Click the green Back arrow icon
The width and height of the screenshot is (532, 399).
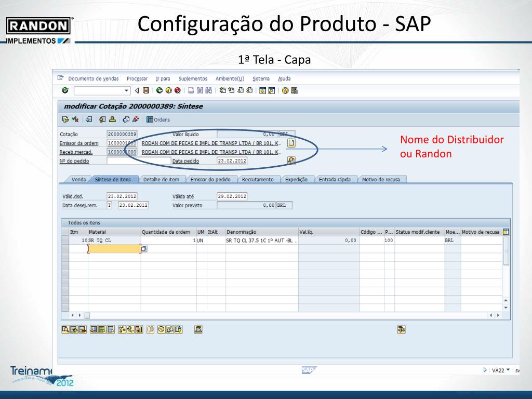pyautogui.click(x=159, y=90)
